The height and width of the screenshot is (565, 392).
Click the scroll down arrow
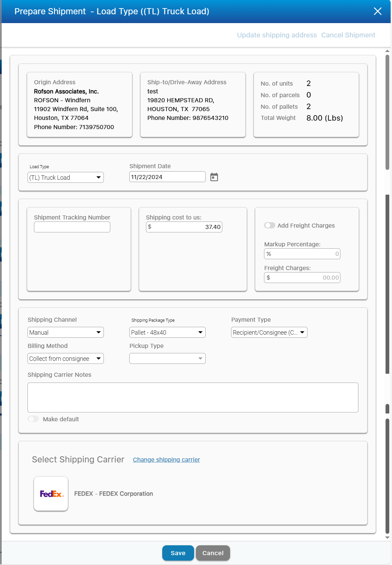point(387,537)
